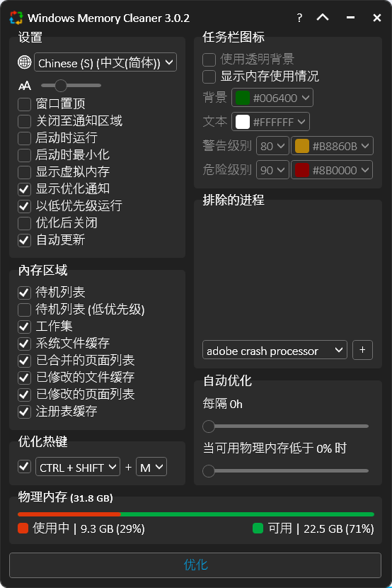This screenshot has height=588, width=392.
Task: Enable the 窗口置顶 checkbox
Action: pos(24,104)
